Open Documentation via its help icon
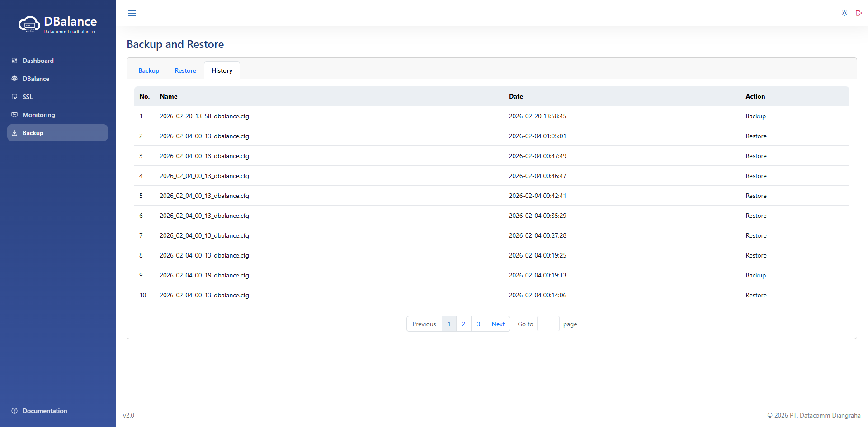Viewport: 868px width, 427px height. pyautogui.click(x=14, y=411)
